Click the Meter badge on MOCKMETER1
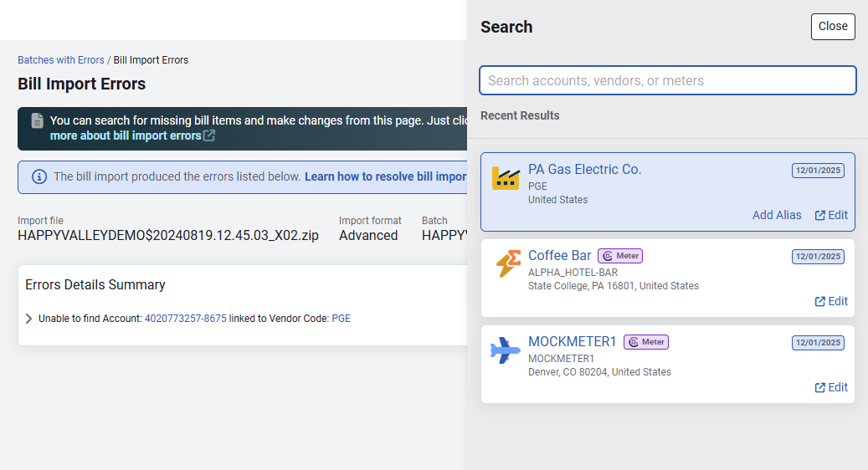The height and width of the screenshot is (470, 868). (x=646, y=342)
